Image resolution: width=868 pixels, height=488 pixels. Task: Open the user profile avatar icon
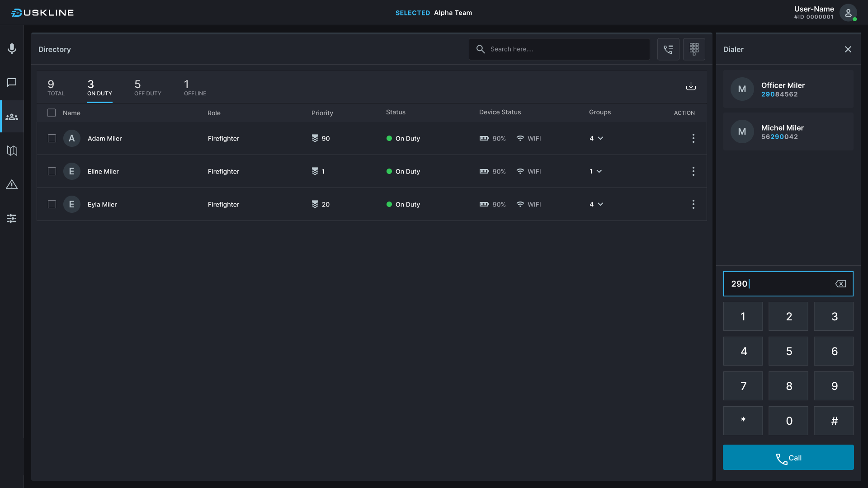click(x=848, y=13)
